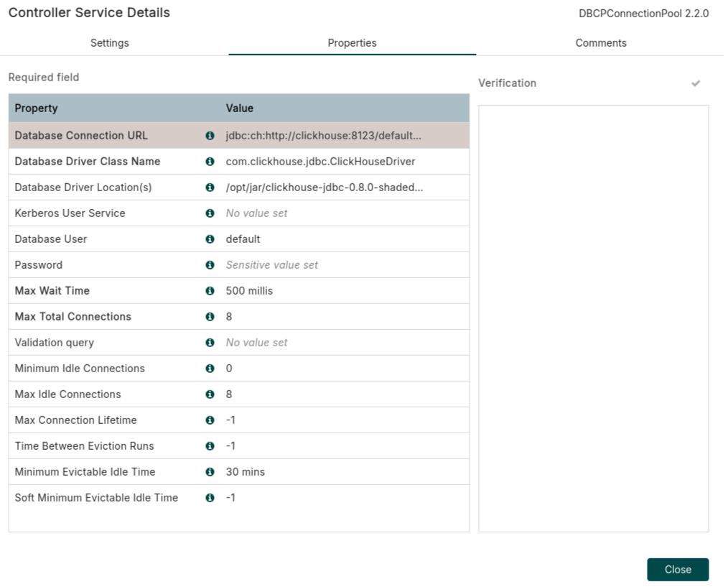Click the Max Connection Lifetime value -1
The width and height of the screenshot is (728, 587).
(230, 420)
